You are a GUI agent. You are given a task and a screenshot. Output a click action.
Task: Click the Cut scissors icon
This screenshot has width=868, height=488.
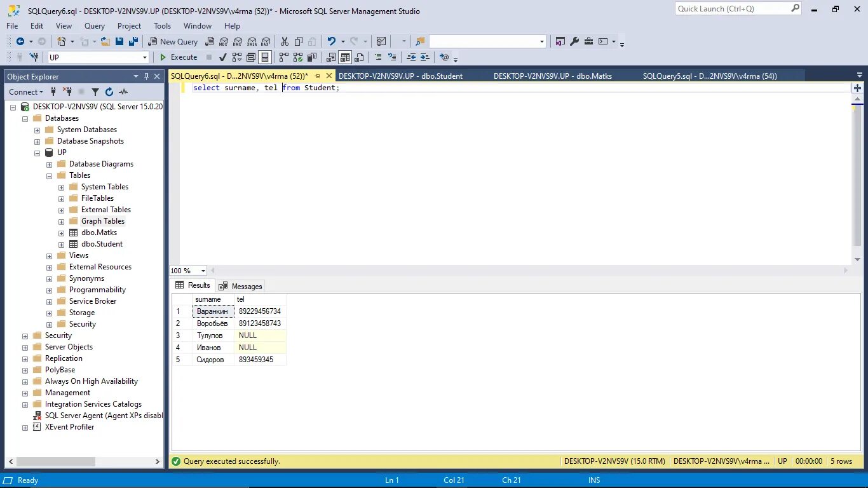pos(284,41)
